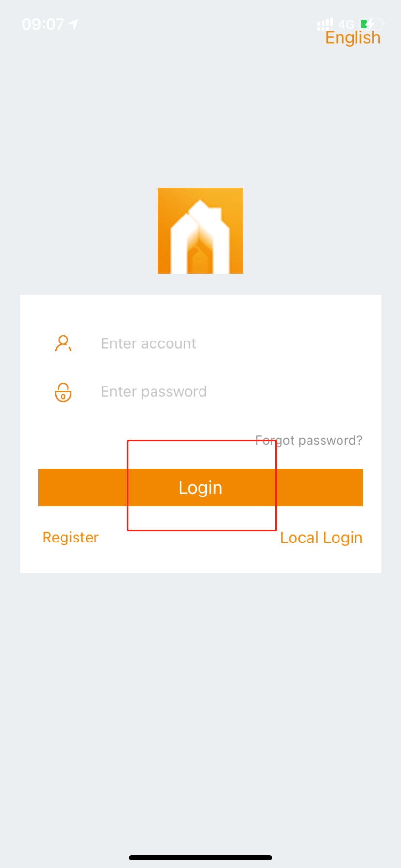401x868 pixels.
Task: Tap the battery charging indicator
Action: point(371,24)
